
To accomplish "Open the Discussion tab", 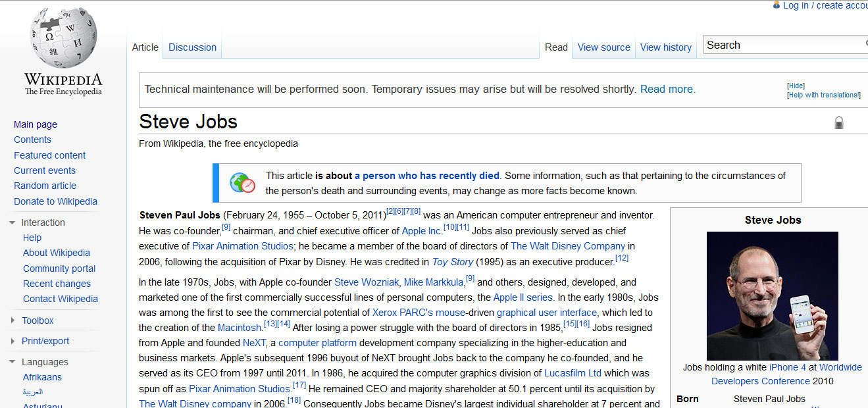I will tap(192, 47).
